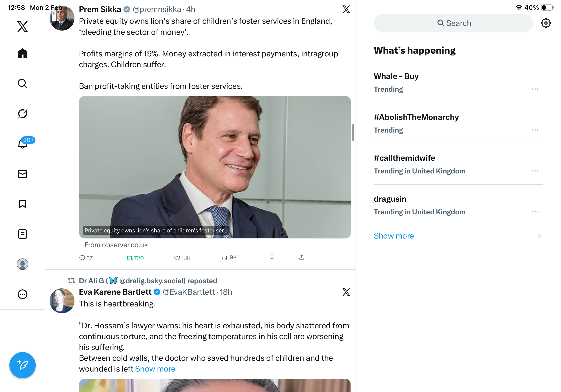Go to Home via house icon
Image resolution: width=561 pixels, height=392 pixels.
point(23,53)
